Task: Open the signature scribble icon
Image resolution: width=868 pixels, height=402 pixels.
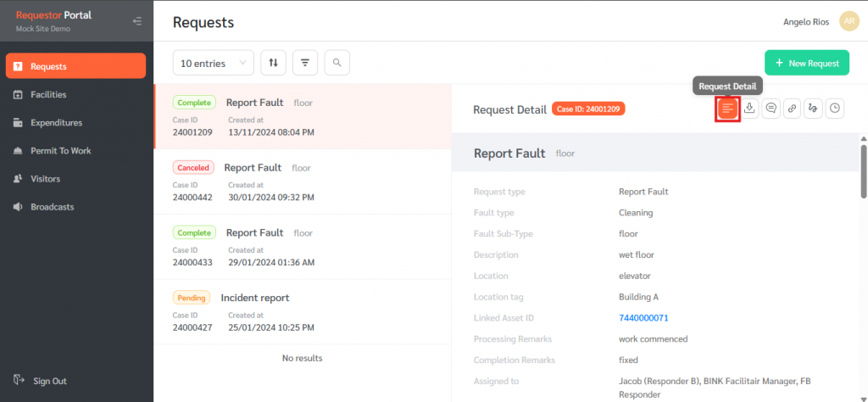Action: click(x=813, y=109)
